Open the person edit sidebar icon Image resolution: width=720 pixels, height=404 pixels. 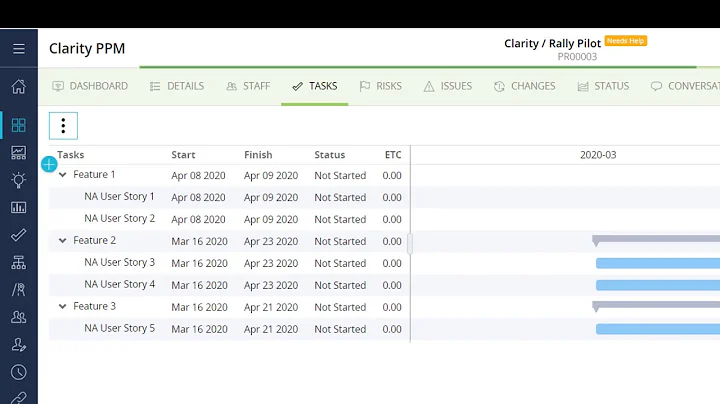[x=19, y=345]
